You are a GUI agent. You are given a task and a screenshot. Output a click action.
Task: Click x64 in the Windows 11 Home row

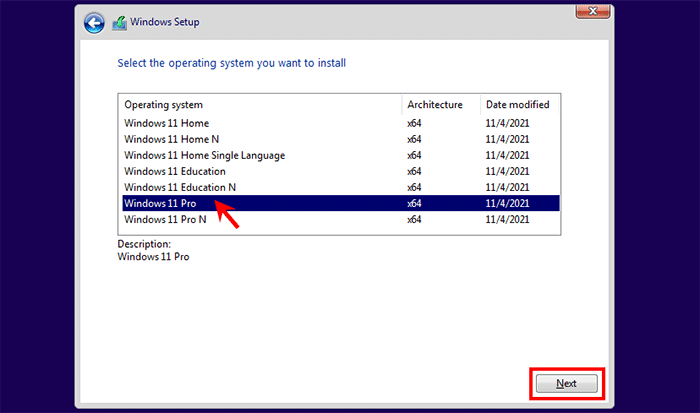pyautogui.click(x=414, y=123)
